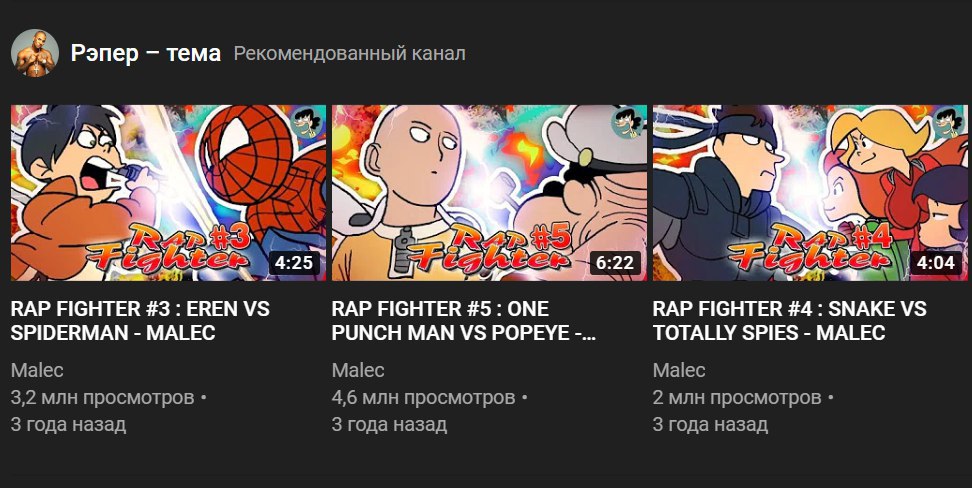972x488 pixels.
Task: Click the Рекомендованный канал label
Action: pyautogui.click(x=350, y=54)
